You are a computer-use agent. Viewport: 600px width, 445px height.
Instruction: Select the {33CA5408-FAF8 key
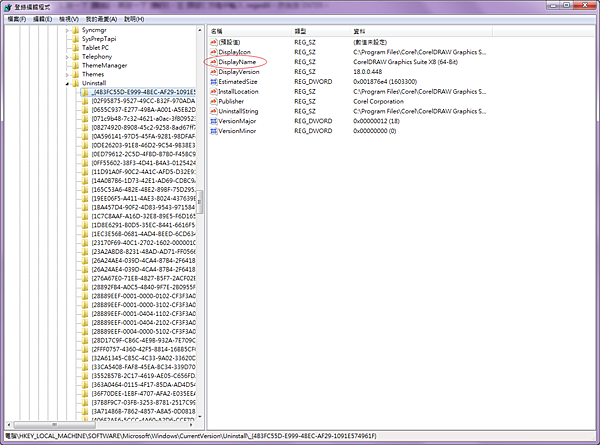click(x=143, y=367)
